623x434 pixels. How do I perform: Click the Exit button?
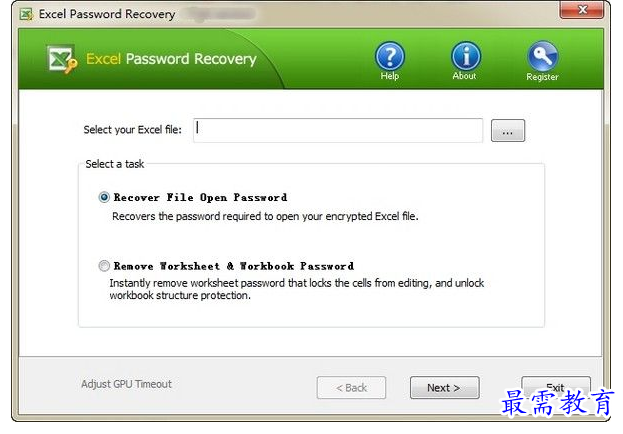coord(556,387)
